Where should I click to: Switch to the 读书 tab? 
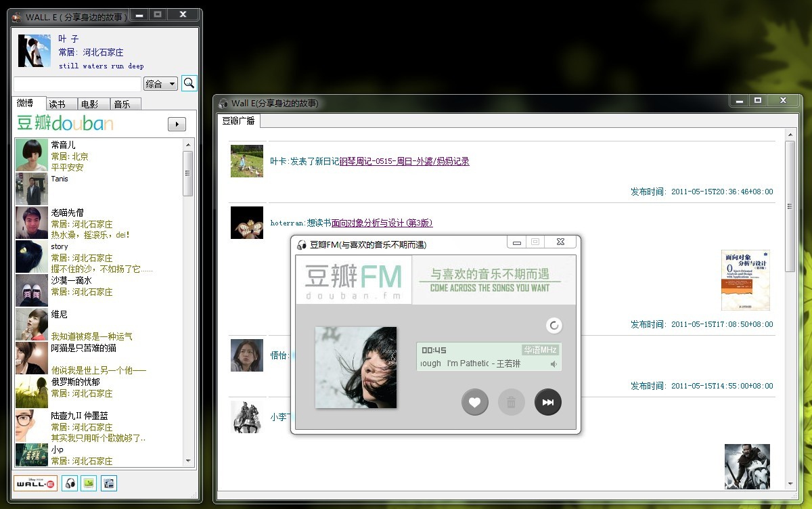coord(62,104)
